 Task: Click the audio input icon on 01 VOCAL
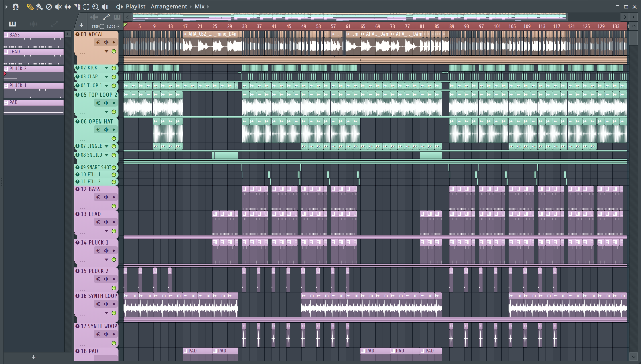click(98, 42)
